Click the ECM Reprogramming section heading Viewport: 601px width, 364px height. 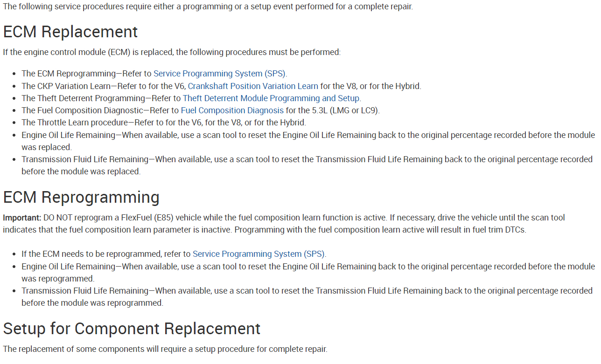[81, 197]
